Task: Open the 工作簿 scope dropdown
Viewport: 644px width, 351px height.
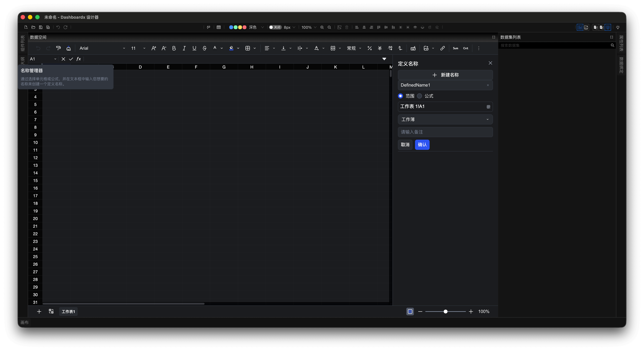Action: [x=445, y=119]
